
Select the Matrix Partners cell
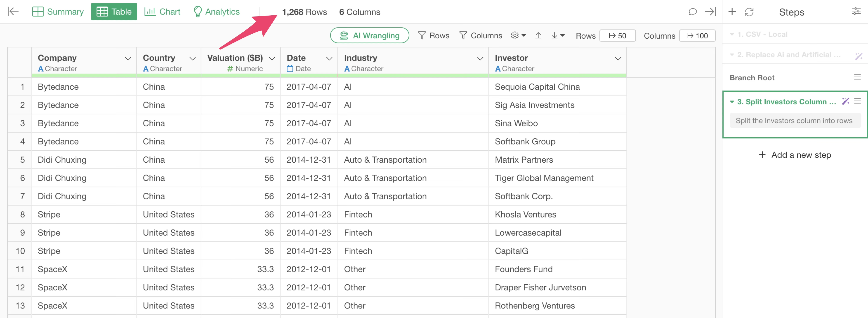557,160
